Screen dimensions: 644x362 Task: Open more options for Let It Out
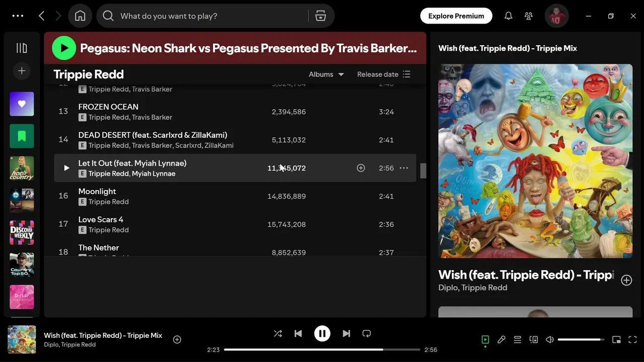404,168
